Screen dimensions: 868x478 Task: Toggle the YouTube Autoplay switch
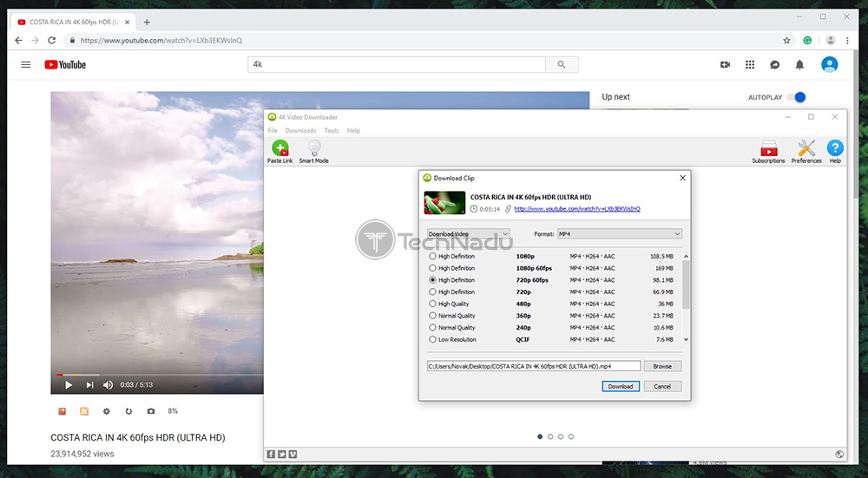(x=797, y=97)
